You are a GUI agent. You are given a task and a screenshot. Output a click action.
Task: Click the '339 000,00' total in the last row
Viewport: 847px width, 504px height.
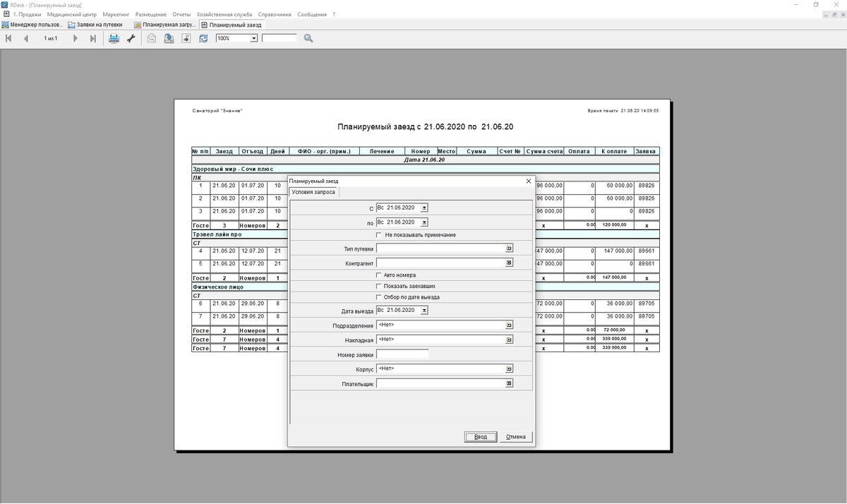614,348
